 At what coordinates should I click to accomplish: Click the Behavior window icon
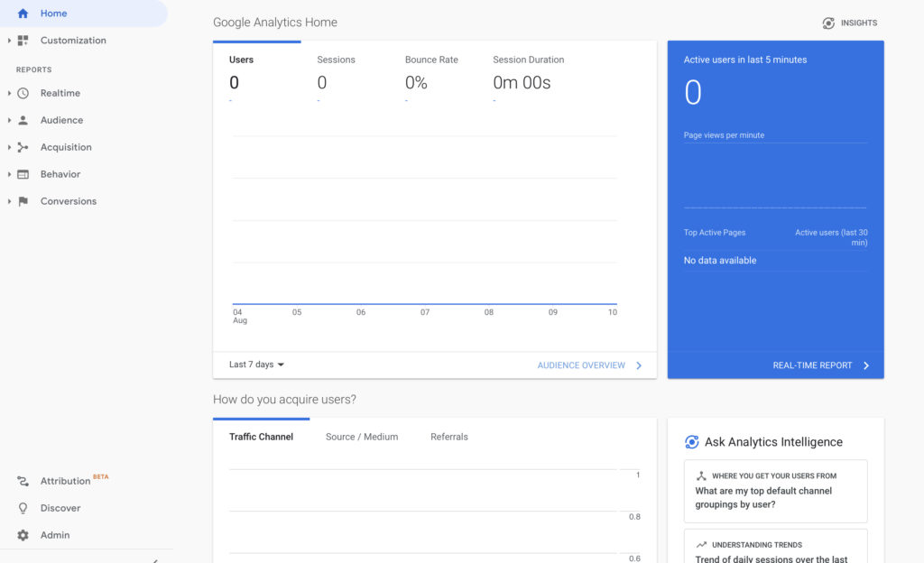pos(23,174)
